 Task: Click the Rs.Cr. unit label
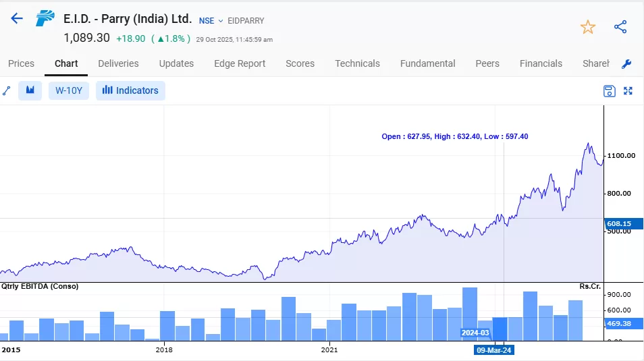point(590,286)
